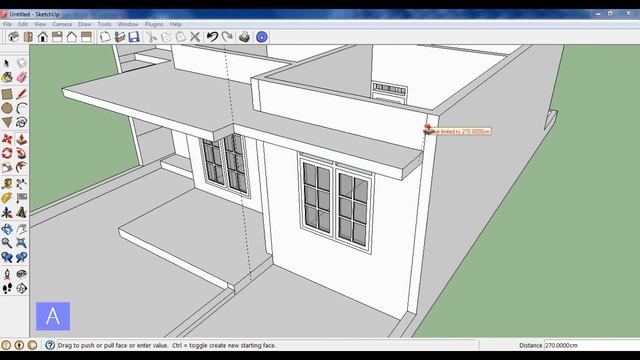The image size is (640, 360).
Task: Select the Text label tool
Action: [21, 198]
